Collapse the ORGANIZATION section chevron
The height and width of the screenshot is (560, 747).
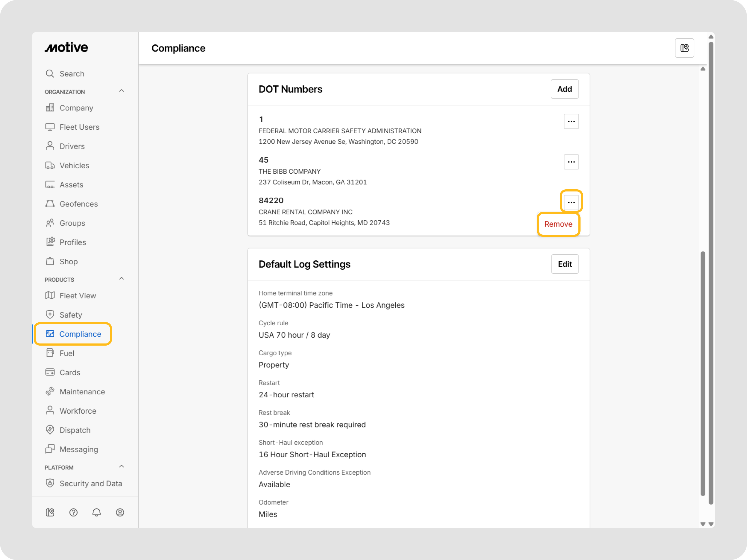122,91
